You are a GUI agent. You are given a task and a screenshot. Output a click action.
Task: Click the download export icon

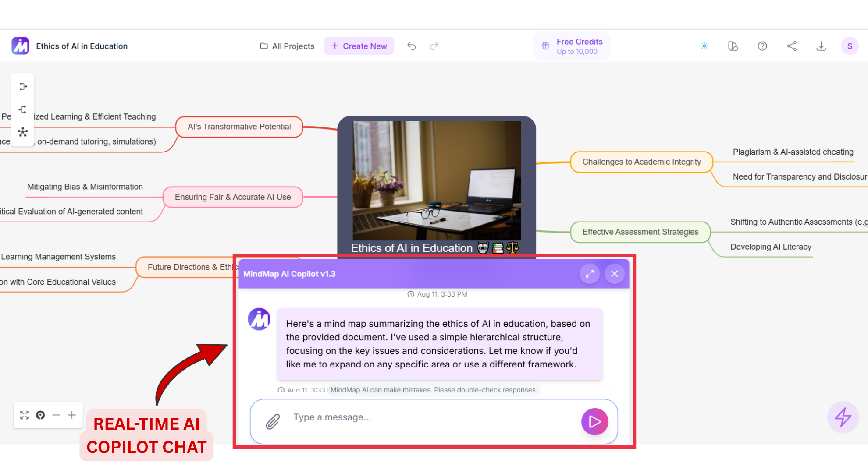click(x=821, y=46)
